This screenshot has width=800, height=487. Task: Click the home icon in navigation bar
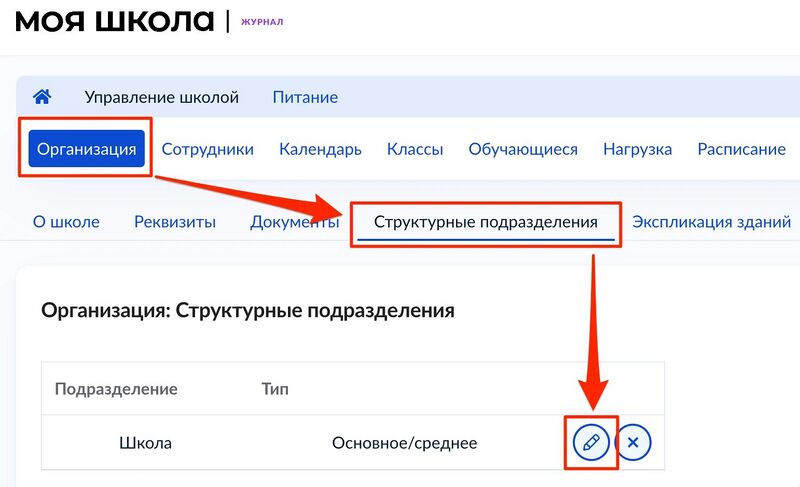pyautogui.click(x=42, y=96)
